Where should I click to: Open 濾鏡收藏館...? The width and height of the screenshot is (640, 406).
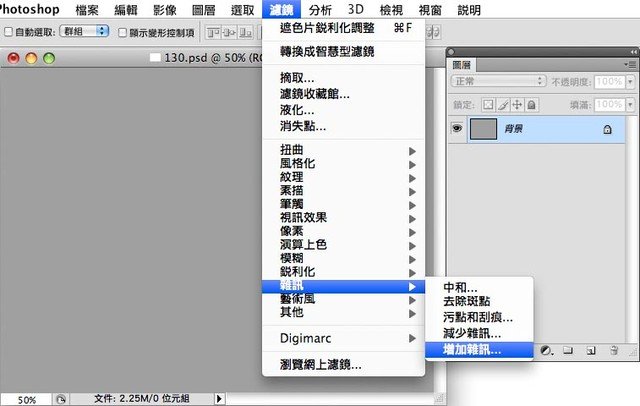click(343, 94)
